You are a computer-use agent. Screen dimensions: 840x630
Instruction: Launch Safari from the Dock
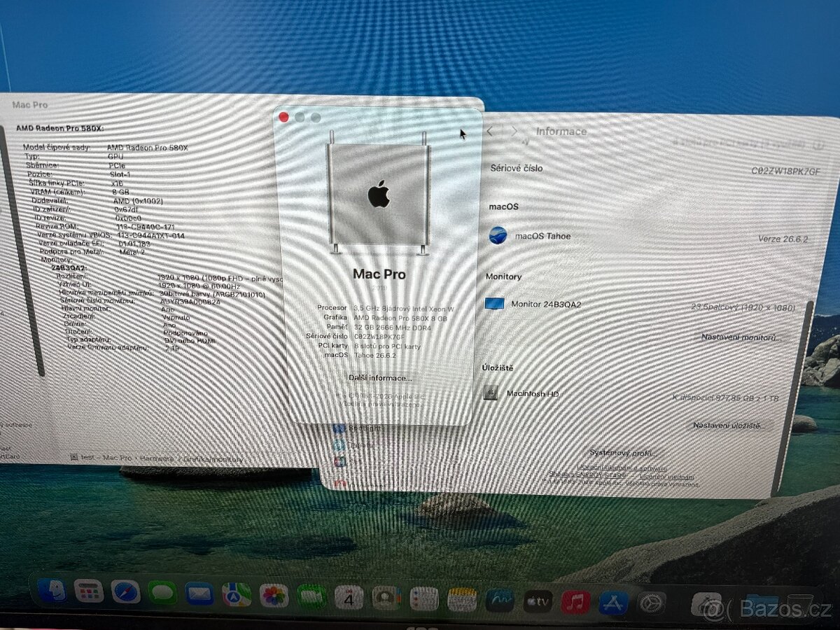pos(125,592)
